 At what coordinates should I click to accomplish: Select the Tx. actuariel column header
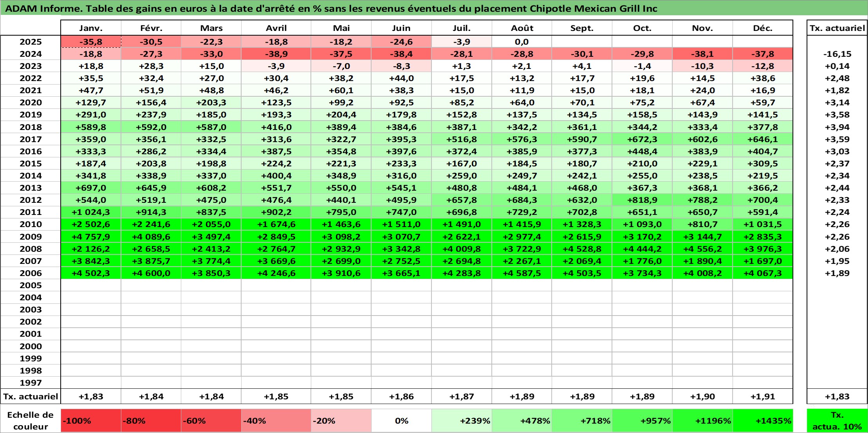coord(837,28)
